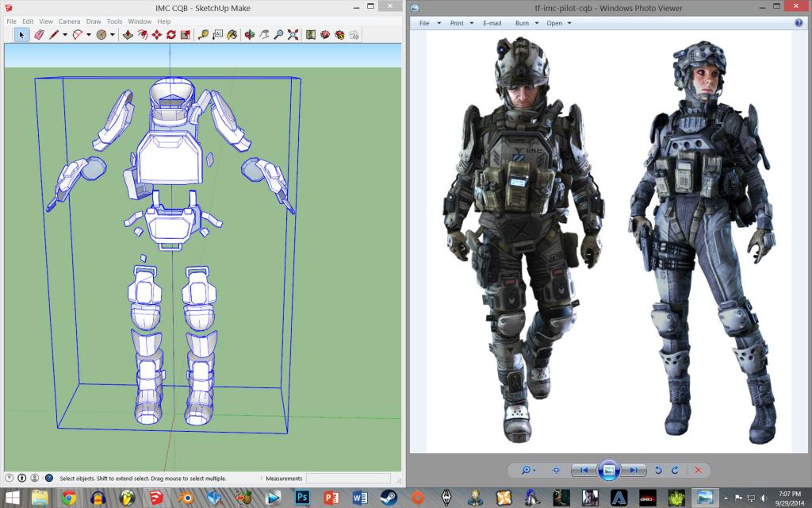Delete the photo with red X
The width and height of the screenshot is (812, 508).
pyautogui.click(x=698, y=470)
